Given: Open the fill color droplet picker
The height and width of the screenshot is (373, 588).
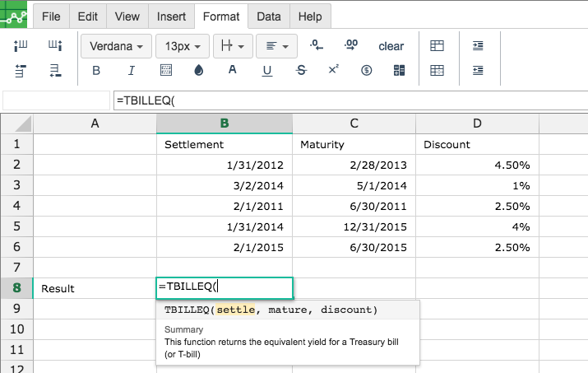Looking at the screenshot, I should [x=199, y=70].
